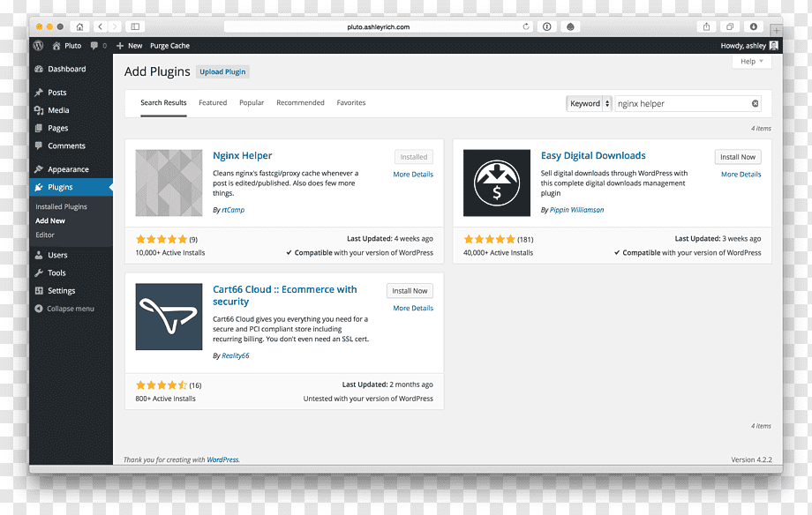Go to browser home page icon
812x515 pixels.
point(79,26)
